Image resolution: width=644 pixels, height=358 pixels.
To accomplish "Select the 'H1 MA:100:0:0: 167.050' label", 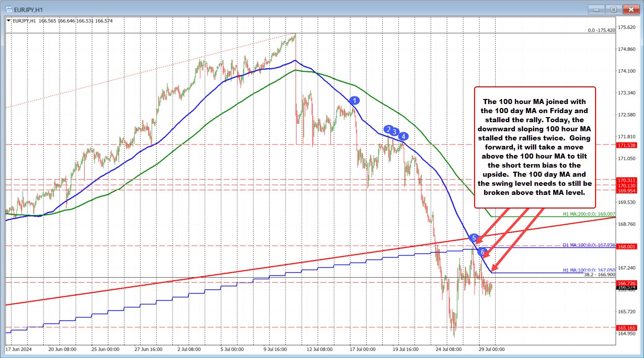I will click(x=589, y=270).
